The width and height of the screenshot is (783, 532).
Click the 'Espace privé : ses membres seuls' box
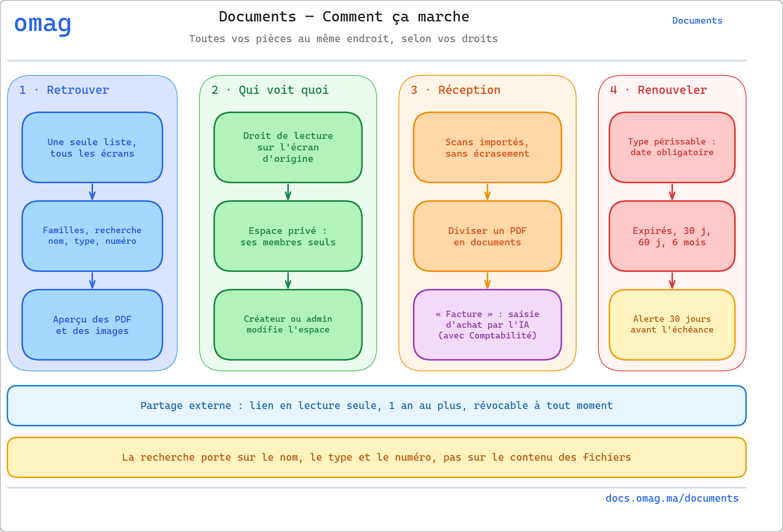[x=288, y=236]
